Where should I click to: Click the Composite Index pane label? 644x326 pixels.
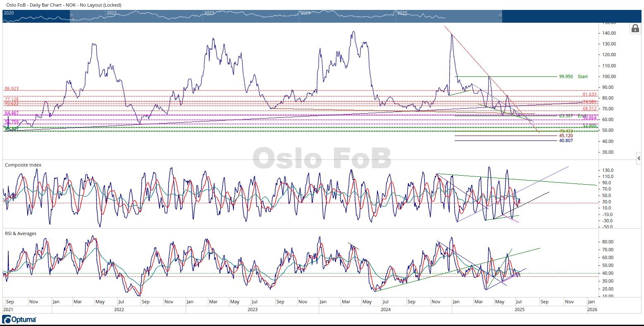pos(23,165)
